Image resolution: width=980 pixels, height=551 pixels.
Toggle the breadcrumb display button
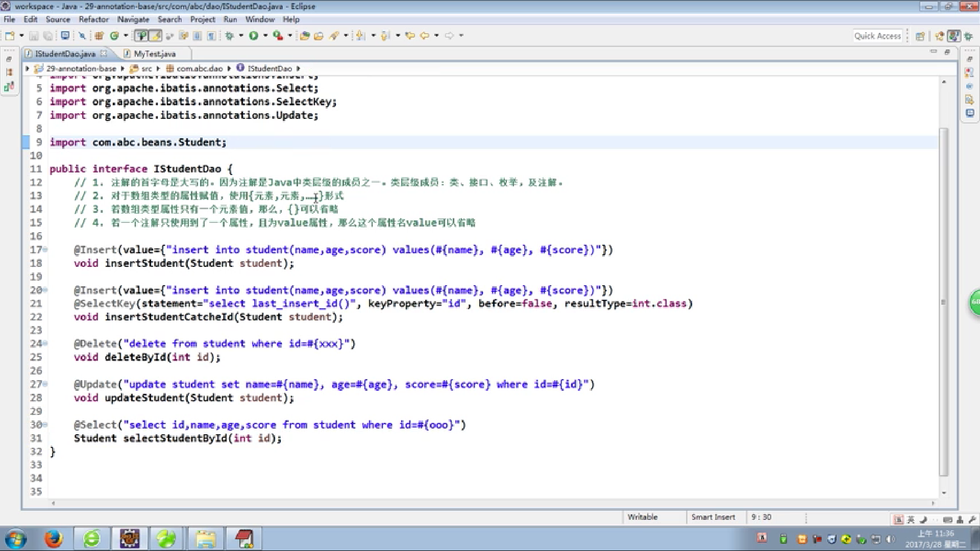141,36
